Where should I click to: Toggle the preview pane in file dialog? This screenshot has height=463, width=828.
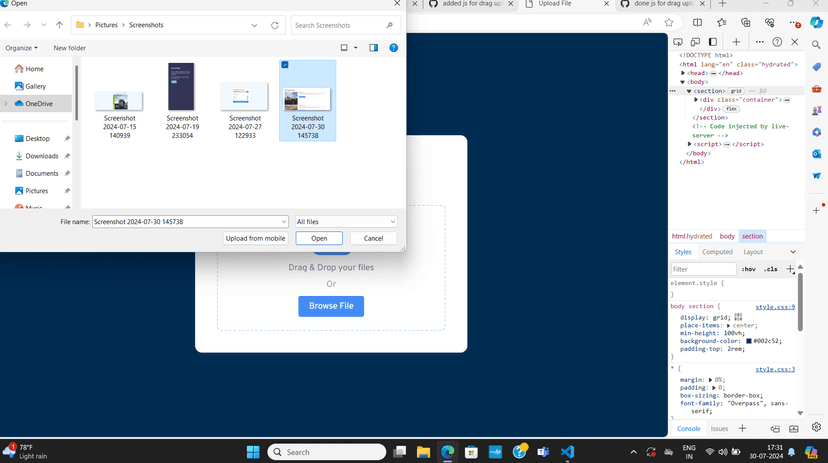373,48
